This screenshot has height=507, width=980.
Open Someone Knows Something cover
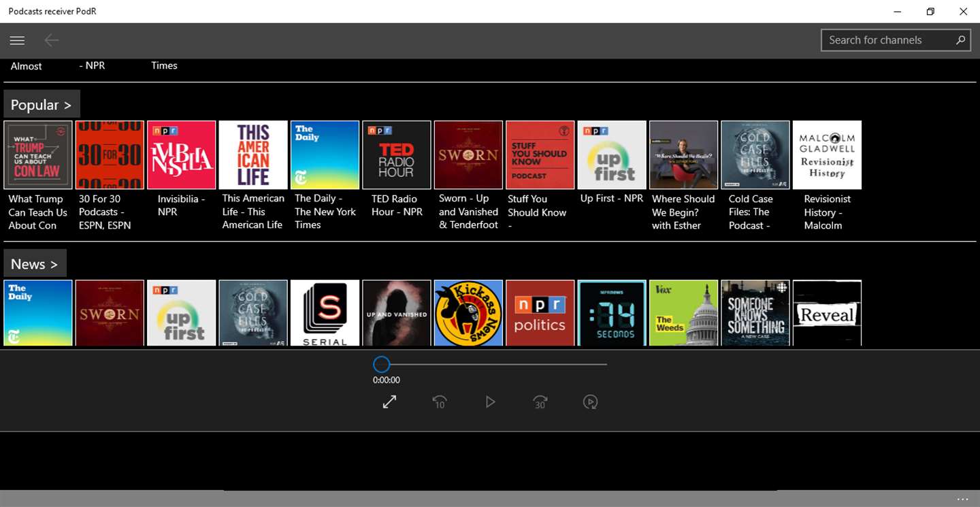click(755, 313)
